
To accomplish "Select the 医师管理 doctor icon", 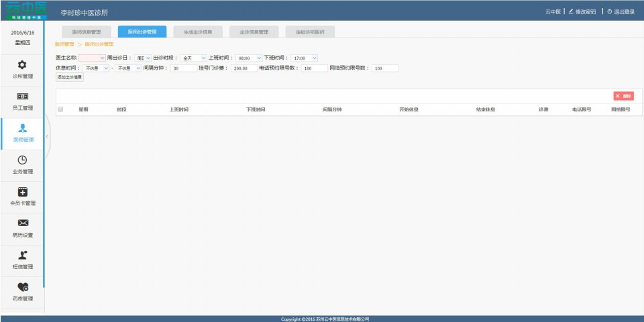I will click(22, 128).
